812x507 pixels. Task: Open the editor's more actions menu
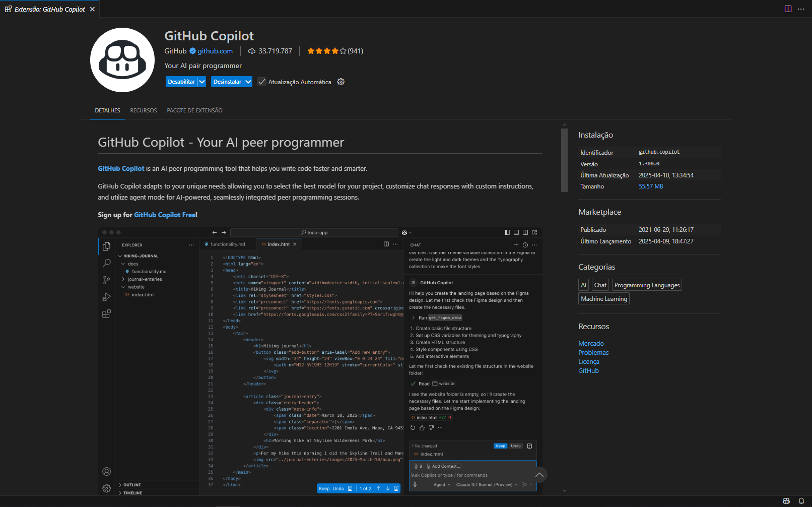click(x=801, y=9)
